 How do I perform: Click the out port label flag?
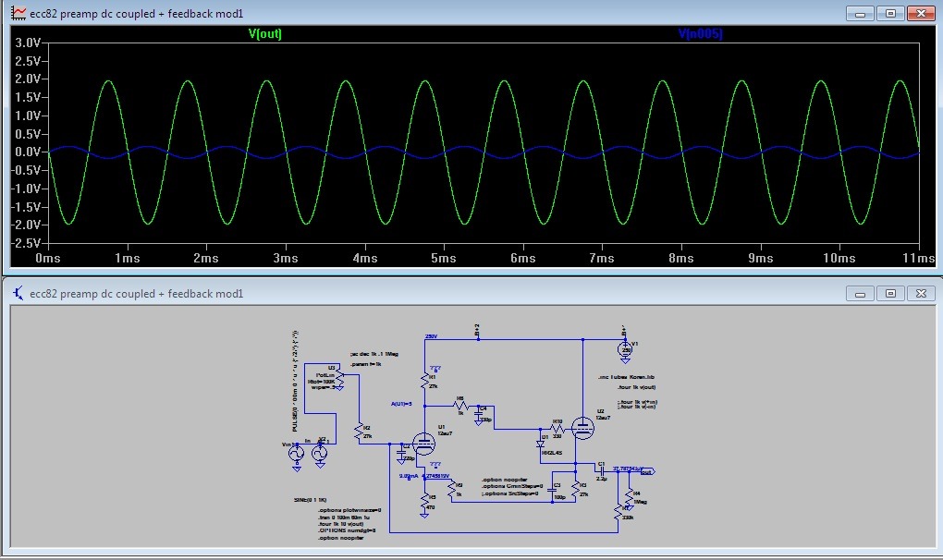click(x=648, y=471)
